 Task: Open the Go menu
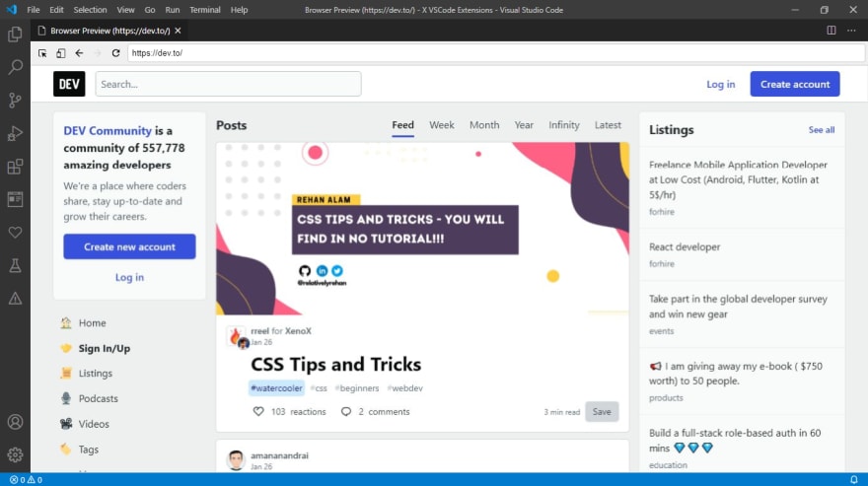(x=150, y=10)
